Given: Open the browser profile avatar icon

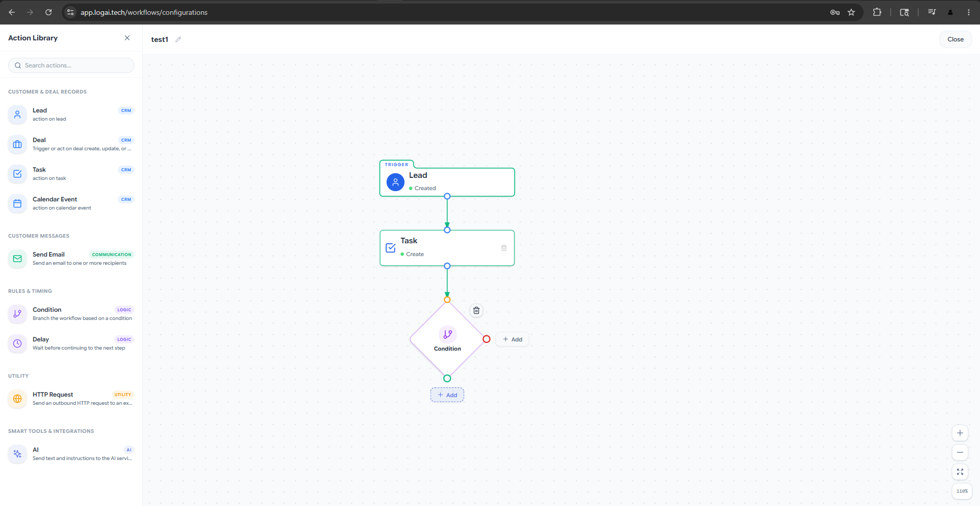Looking at the screenshot, I should (950, 12).
